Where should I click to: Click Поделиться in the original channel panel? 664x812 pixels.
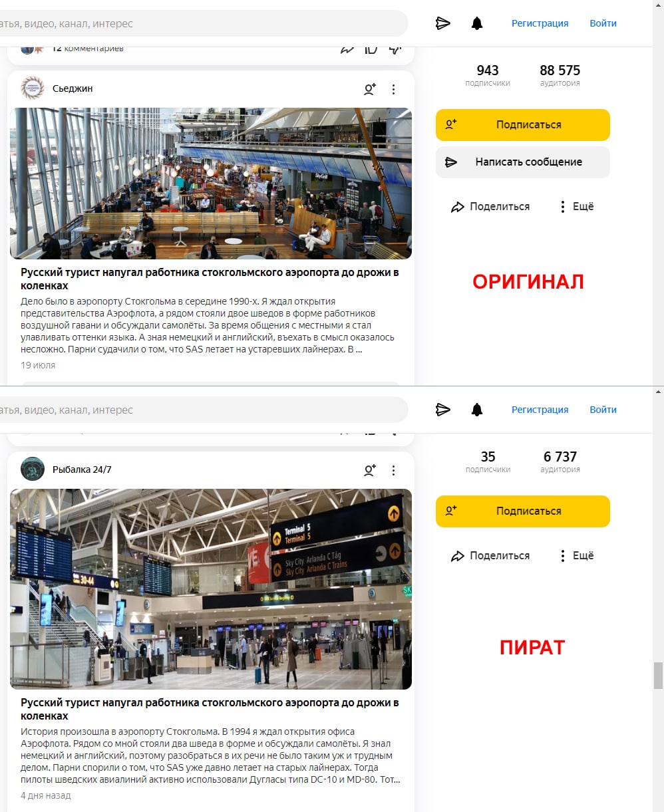(x=490, y=206)
